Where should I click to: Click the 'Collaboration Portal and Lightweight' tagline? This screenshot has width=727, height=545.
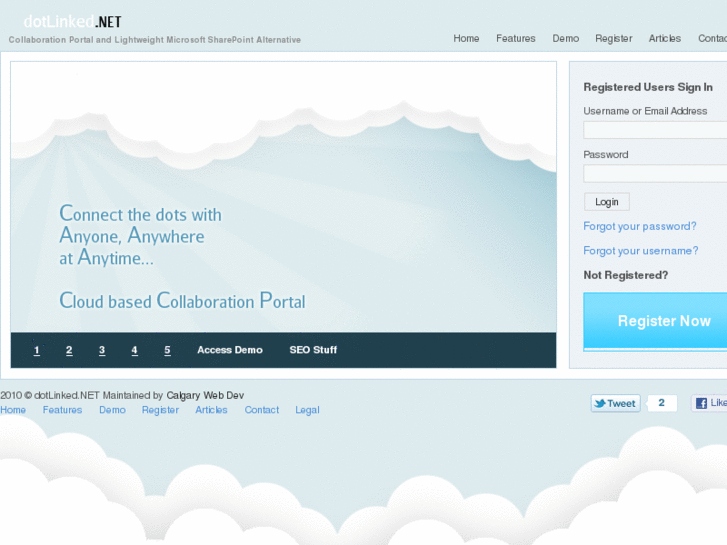pyautogui.click(x=86, y=40)
